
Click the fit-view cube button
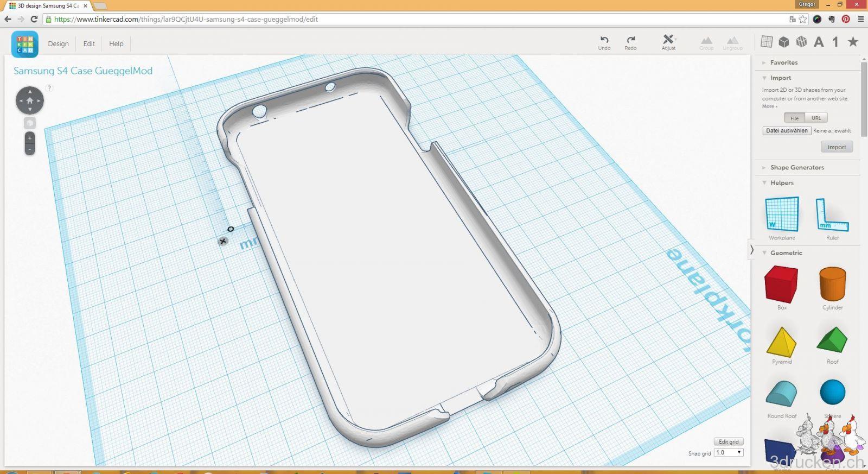coord(30,123)
